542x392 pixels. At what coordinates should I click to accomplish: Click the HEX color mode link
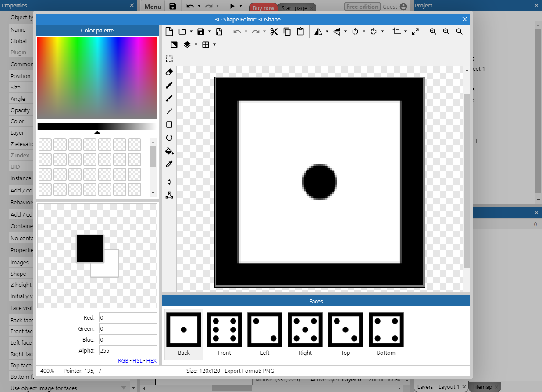click(x=151, y=361)
